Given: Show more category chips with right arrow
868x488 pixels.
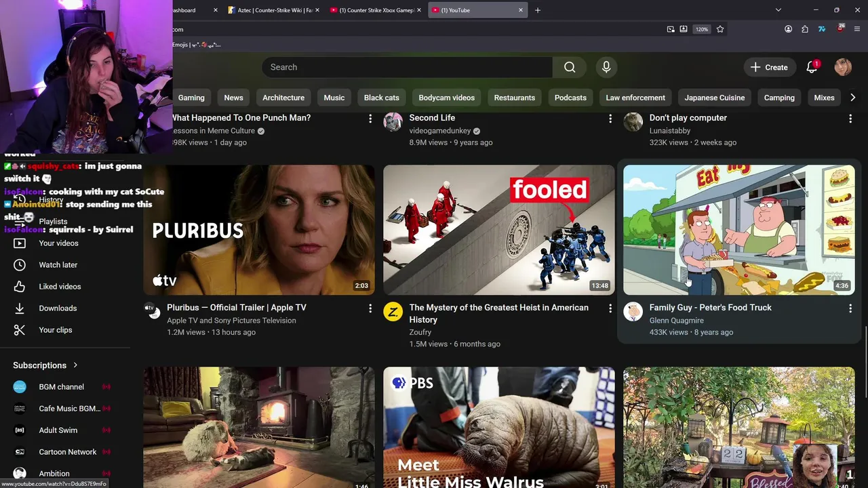Looking at the screenshot, I should [x=852, y=98].
